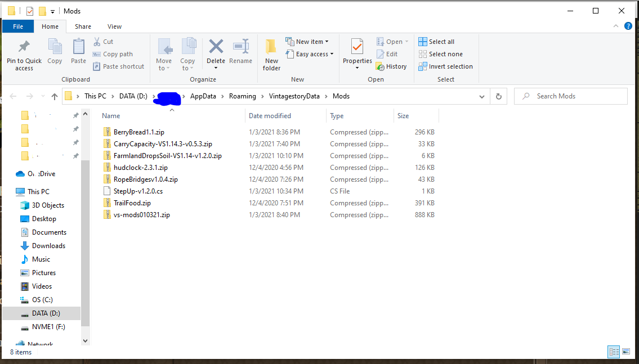Open address bar history dropdown
Image resolution: width=639 pixels, height=364 pixels.
point(482,96)
